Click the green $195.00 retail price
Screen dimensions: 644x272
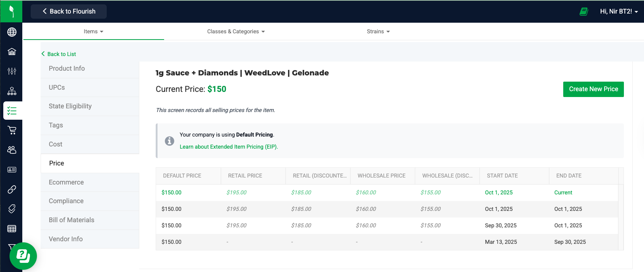[236, 193]
